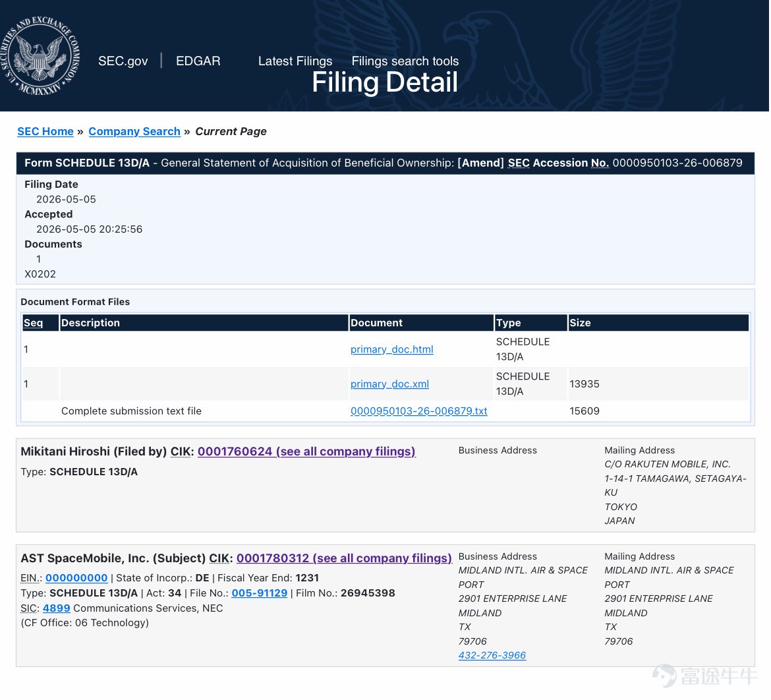The image size is (771, 700).
Task: Select the accepted timestamp 2026-05-05 20:25:56
Action: (x=89, y=229)
